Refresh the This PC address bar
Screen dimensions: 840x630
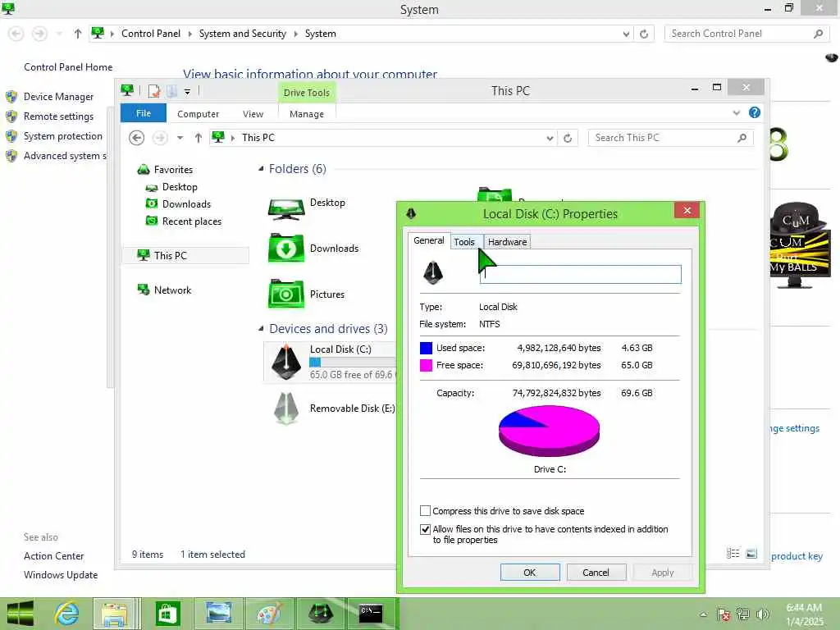pos(568,138)
